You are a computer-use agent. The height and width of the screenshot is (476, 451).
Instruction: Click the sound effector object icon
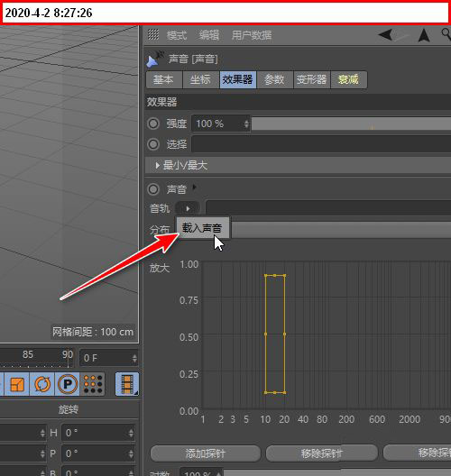pyautogui.click(x=154, y=59)
